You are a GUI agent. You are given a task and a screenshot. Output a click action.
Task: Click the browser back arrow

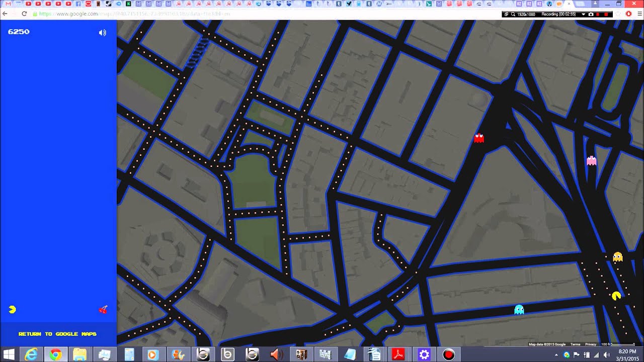pyautogui.click(x=5, y=14)
